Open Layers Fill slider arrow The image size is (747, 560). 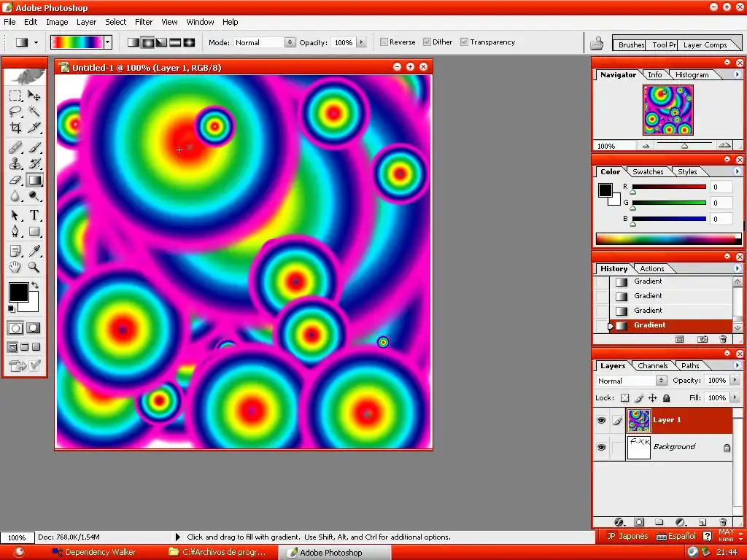click(735, 397)
